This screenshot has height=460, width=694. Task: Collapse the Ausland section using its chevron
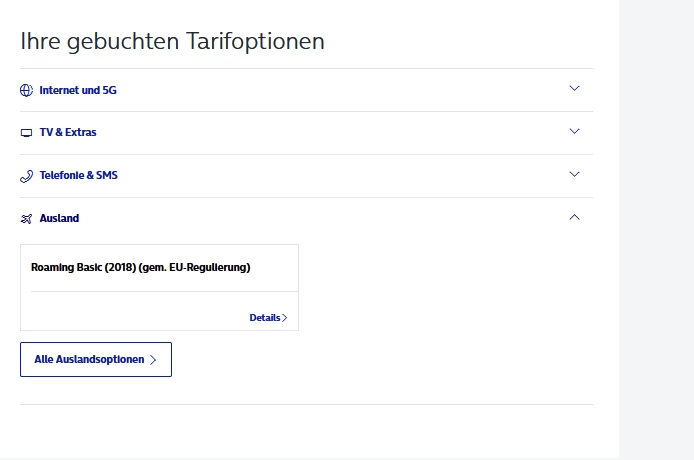pyautogui.click(x=574, y=217)
